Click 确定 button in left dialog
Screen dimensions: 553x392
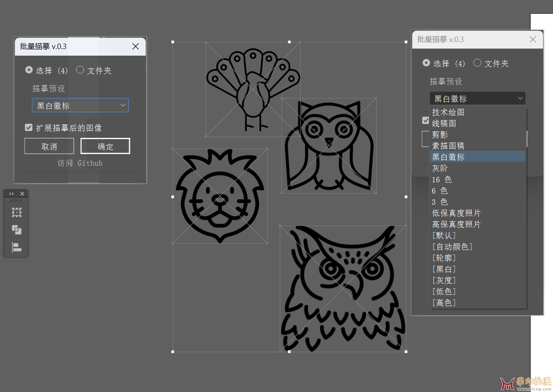click(x=105, y=146)
